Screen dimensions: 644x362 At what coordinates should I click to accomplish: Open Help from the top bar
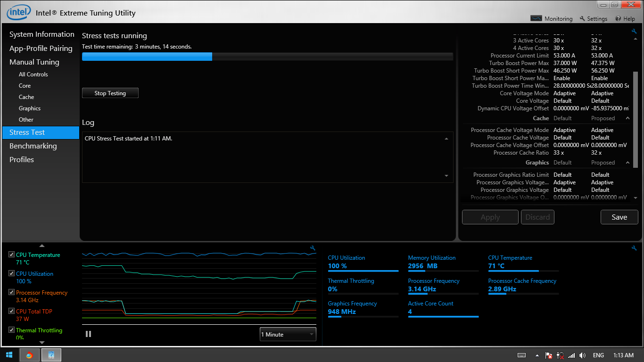click(625, 19)
